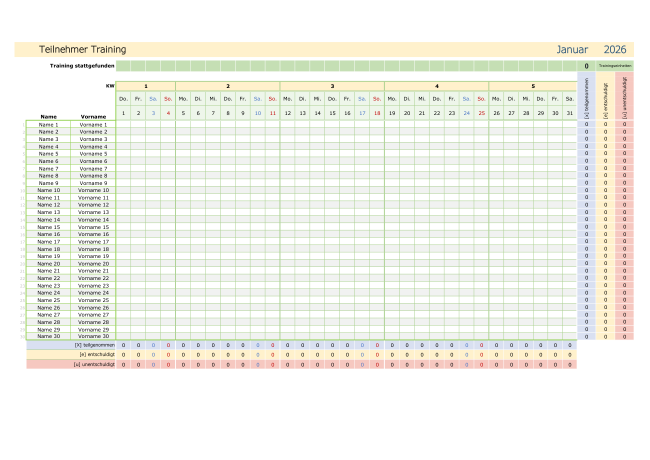Select unentschuldigt total for Name 30 row
Screen dimensions: 650x460
624,337
